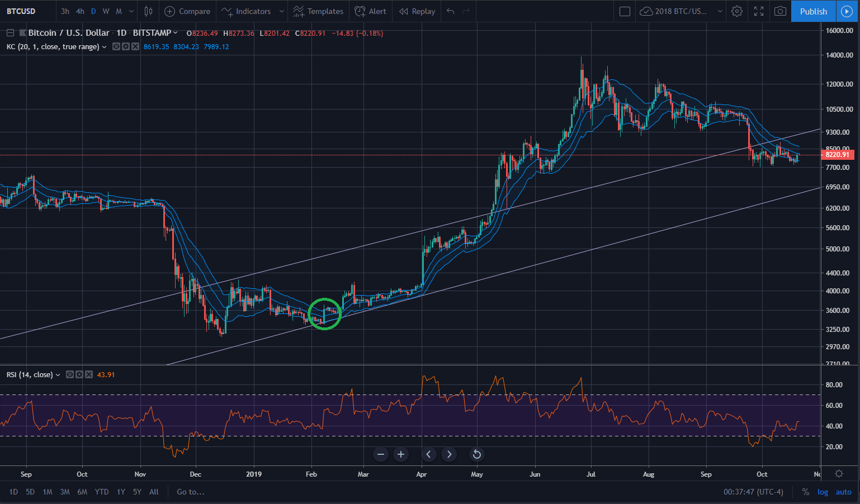This screenshot has width=860, height=504.
Task: Set date range to YTD
Action: click(102, 492)
